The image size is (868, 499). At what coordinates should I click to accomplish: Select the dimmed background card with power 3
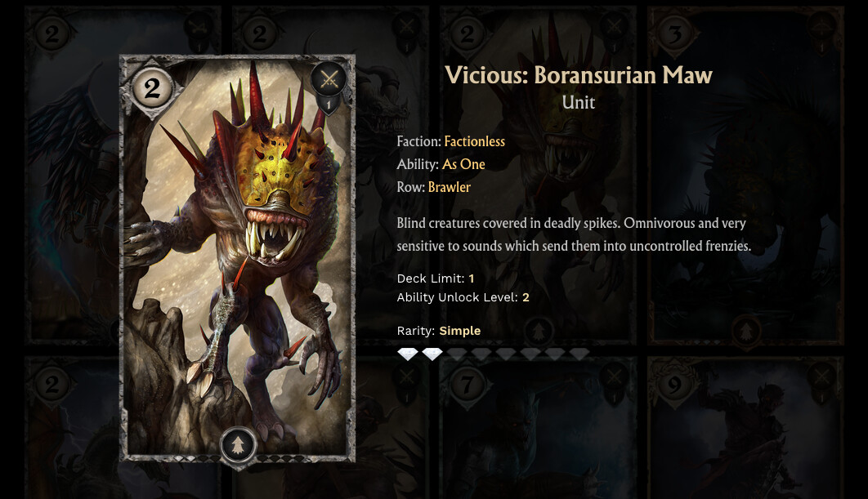745,176
